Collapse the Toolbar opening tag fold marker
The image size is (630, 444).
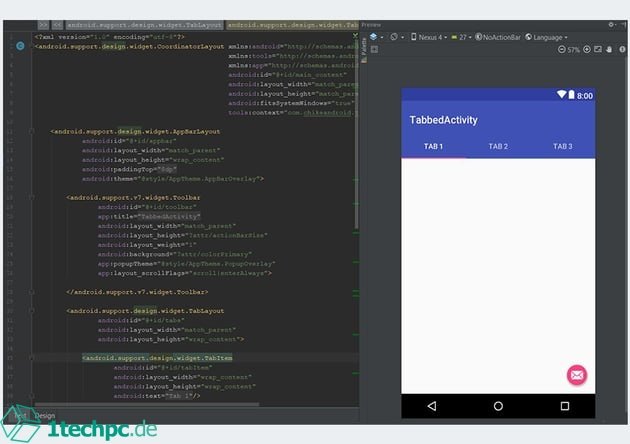pos(31,197)
